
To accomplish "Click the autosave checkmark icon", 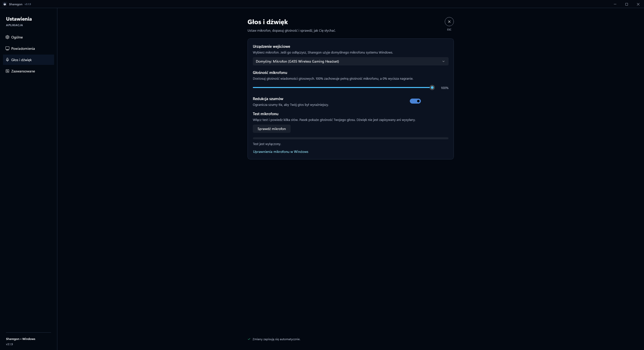I will click(x=249, y=339).
